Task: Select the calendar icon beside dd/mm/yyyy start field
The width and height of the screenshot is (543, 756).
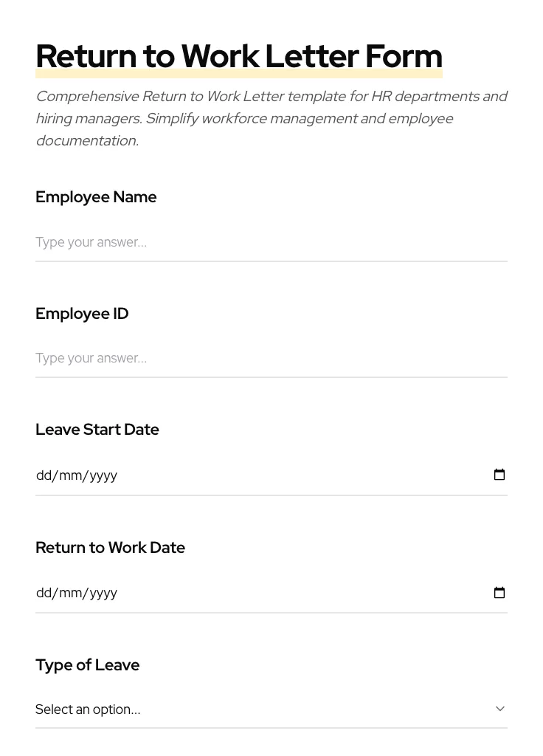Action: click(x=499, y=475)
